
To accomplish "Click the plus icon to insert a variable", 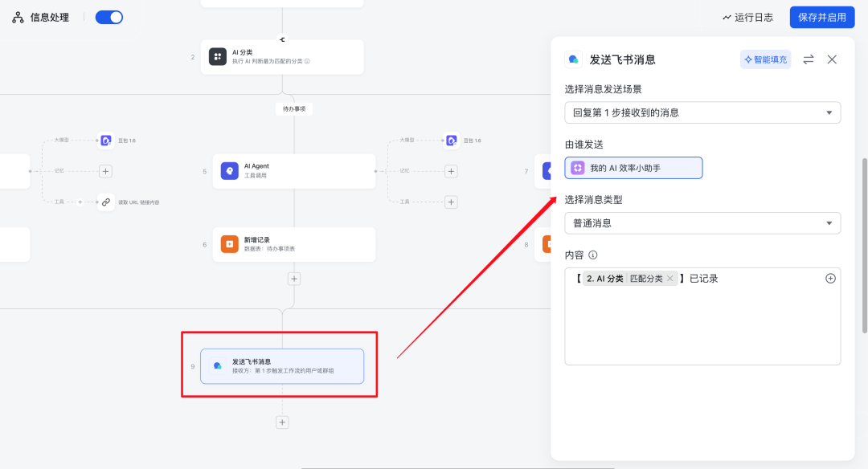I will coord(832,278).
